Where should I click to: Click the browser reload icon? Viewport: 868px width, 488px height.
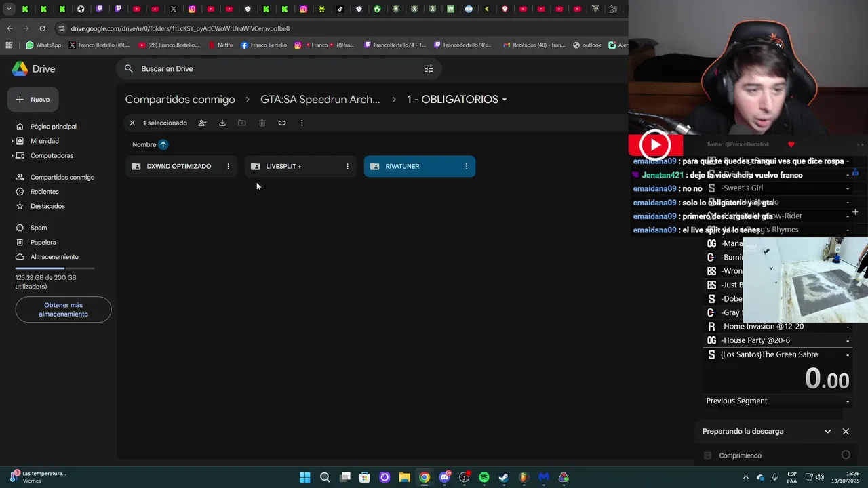point(42,28)
